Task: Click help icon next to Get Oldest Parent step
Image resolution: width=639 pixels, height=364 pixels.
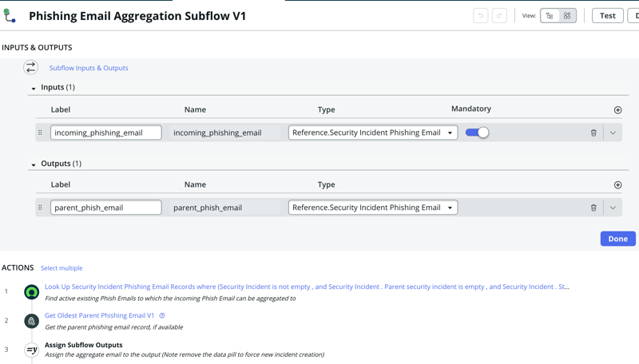Action: pyautogui.click(x=162, y=315)
